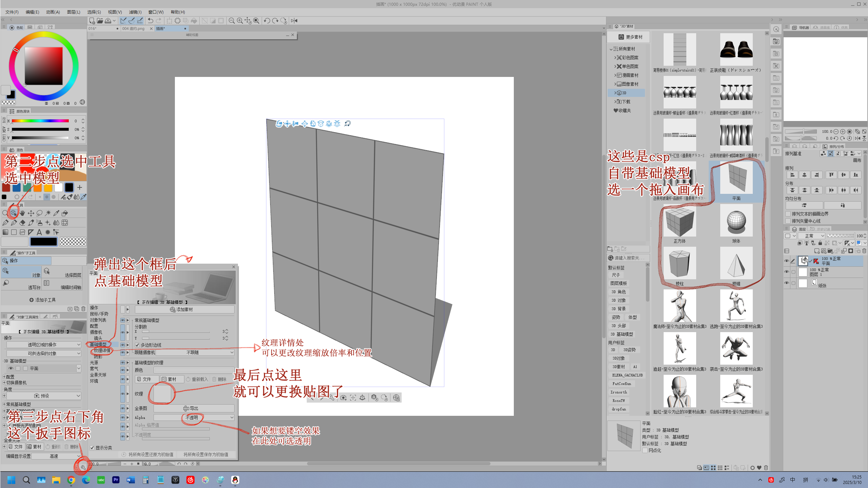The image size is (868, 488).
Task: Click the wrench settings icon at bottom
Action: coord(83,467)
